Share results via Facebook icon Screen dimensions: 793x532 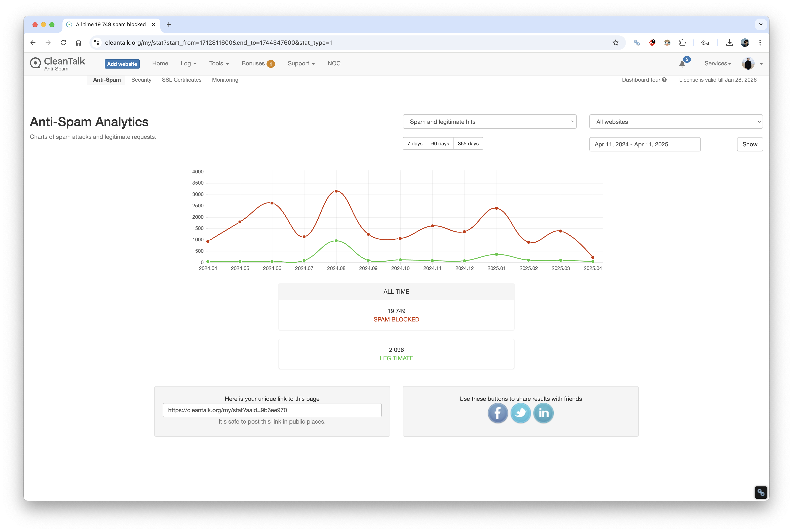point(497,413)
